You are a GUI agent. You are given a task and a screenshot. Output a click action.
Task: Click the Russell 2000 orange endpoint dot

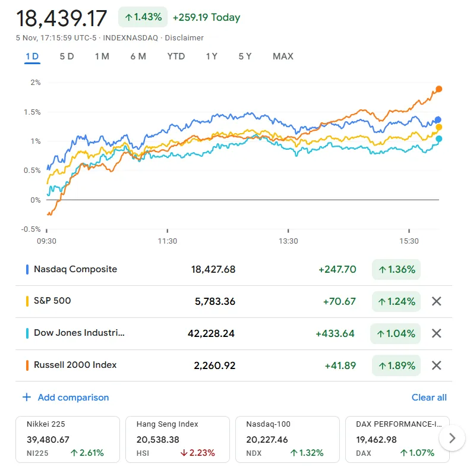(439, 89)
